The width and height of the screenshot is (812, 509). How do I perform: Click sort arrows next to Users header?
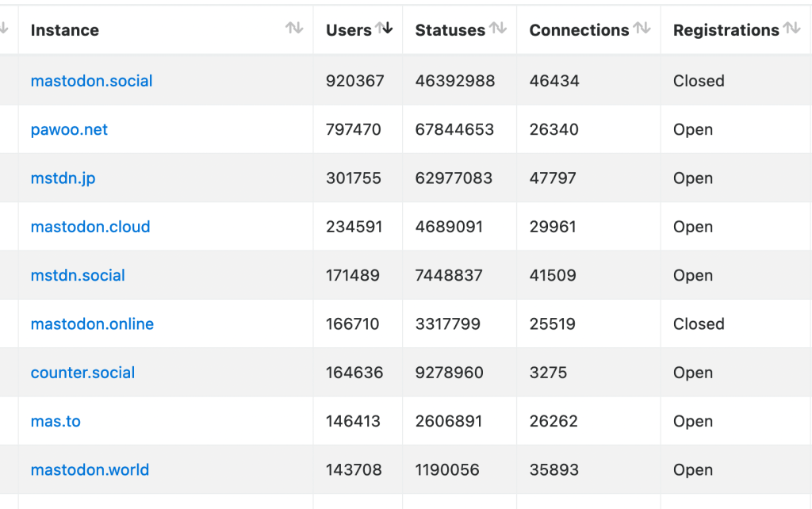tap(385, 29)
